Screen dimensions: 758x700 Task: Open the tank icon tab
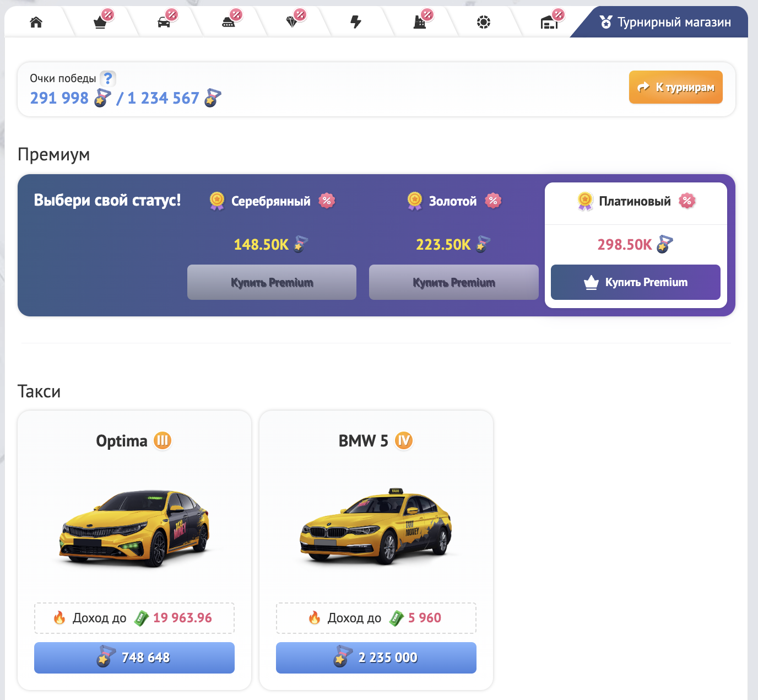(228, 23)
